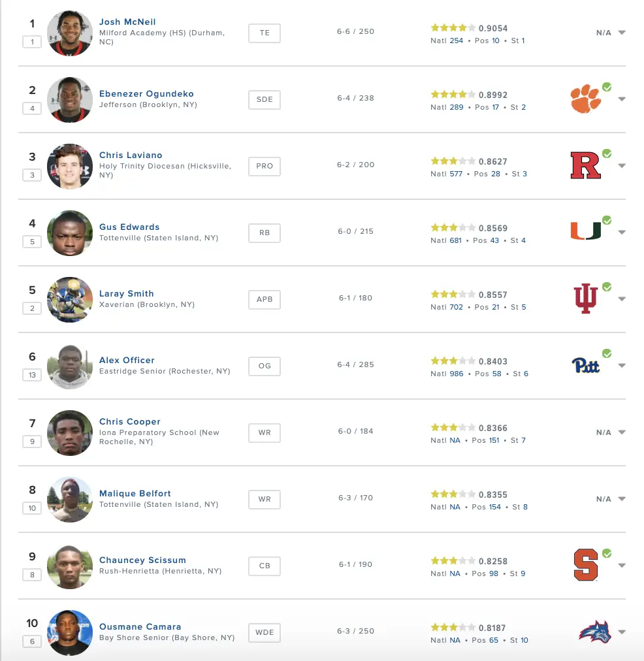The width and height of the screenshot is (644, 661).
Task: Expand Josh McNeil's row dropdown arrow
Action: pyautogui.click(x=622, y=33)
